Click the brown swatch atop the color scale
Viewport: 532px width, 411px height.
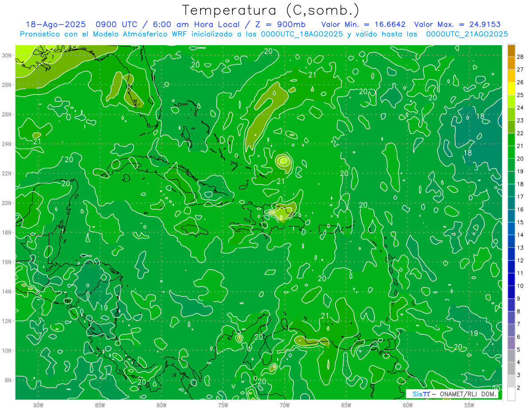click(511, 51)
